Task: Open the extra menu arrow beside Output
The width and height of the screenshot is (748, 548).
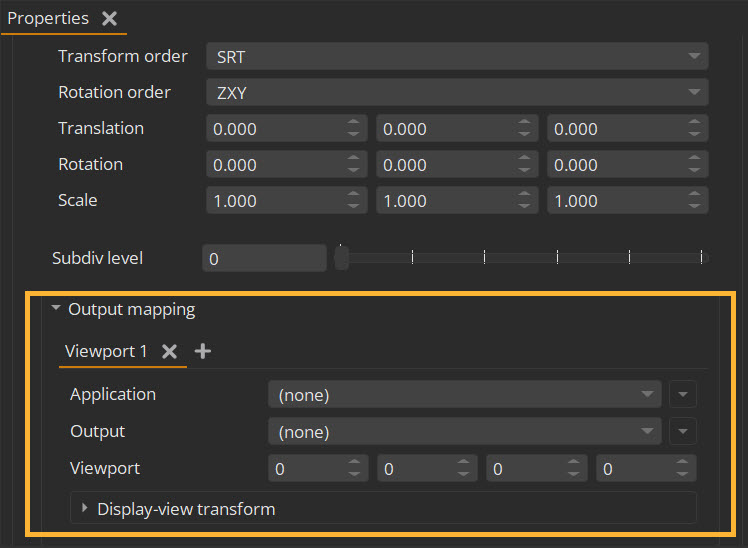Action: point(683,432)
